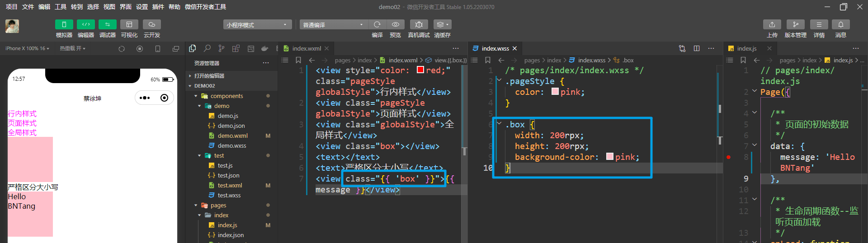The image size is (868, 243).
Task: Open the Source Control icon
Action: point(222,48)
